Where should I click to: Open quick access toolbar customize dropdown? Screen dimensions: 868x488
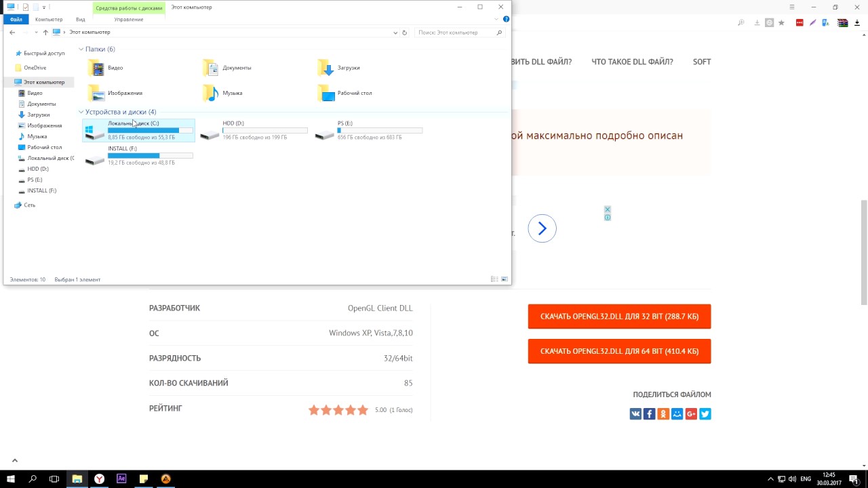(44, 7)
